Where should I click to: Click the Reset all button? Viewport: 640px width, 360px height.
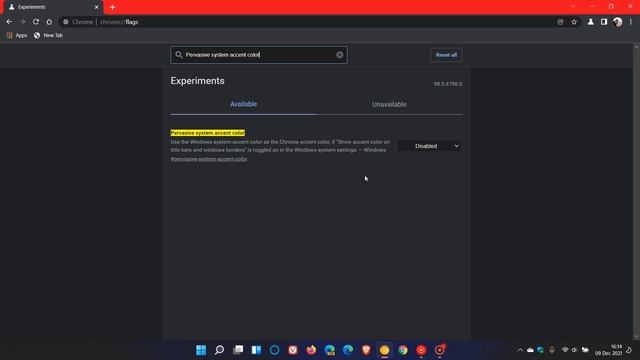446,55
